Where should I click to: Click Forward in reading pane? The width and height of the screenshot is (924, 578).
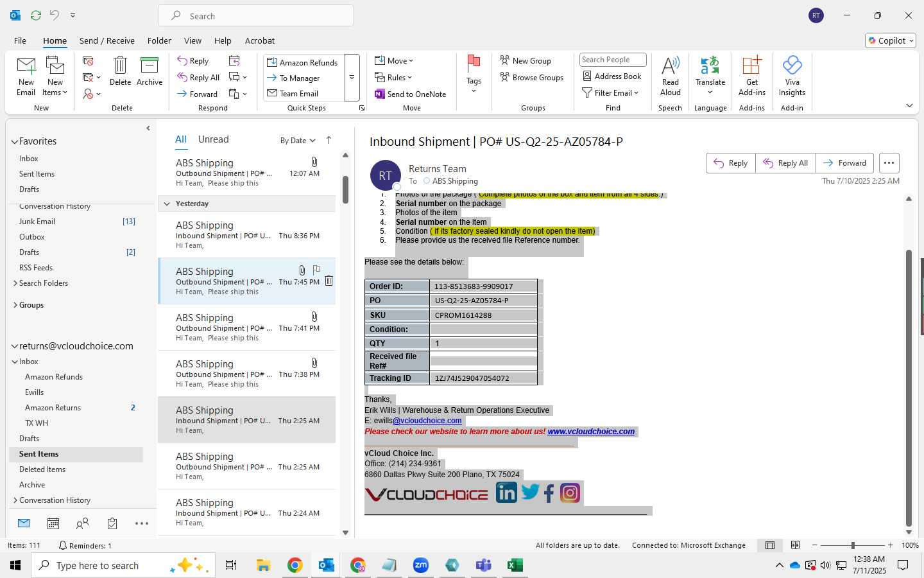[845, 163]
